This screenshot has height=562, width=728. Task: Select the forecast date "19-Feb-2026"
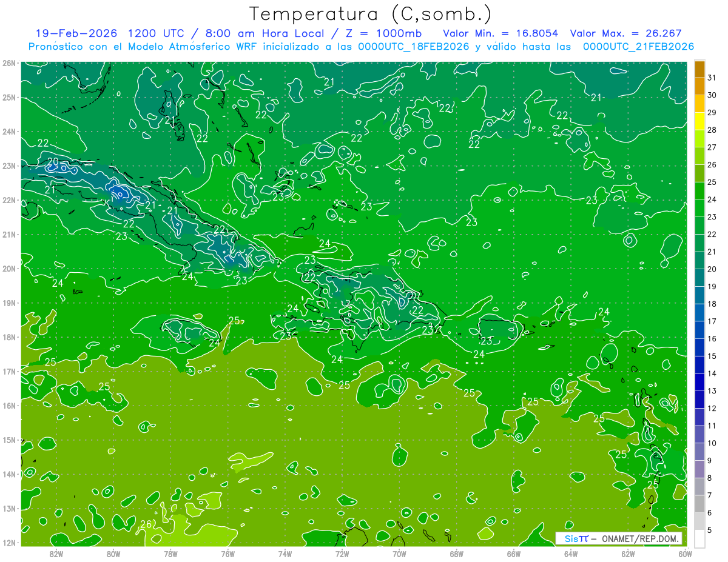pyautogui.click(x=76, y=33)
